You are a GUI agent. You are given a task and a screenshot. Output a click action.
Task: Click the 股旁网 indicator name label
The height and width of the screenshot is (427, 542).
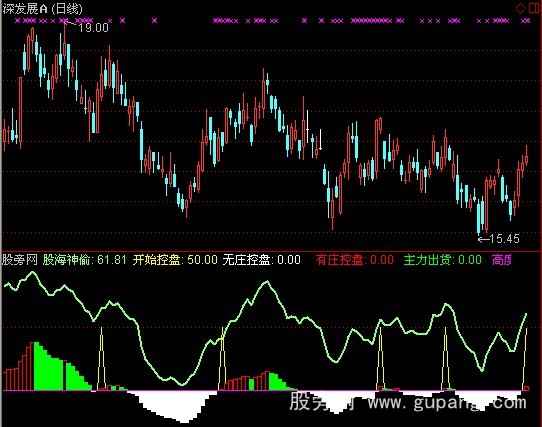[x=20, y=260]
